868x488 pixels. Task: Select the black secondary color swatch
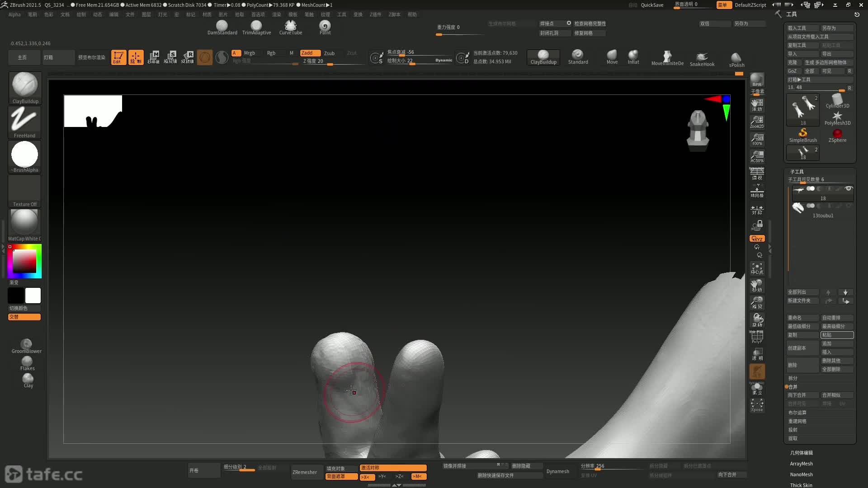click(x=16, y=296)
